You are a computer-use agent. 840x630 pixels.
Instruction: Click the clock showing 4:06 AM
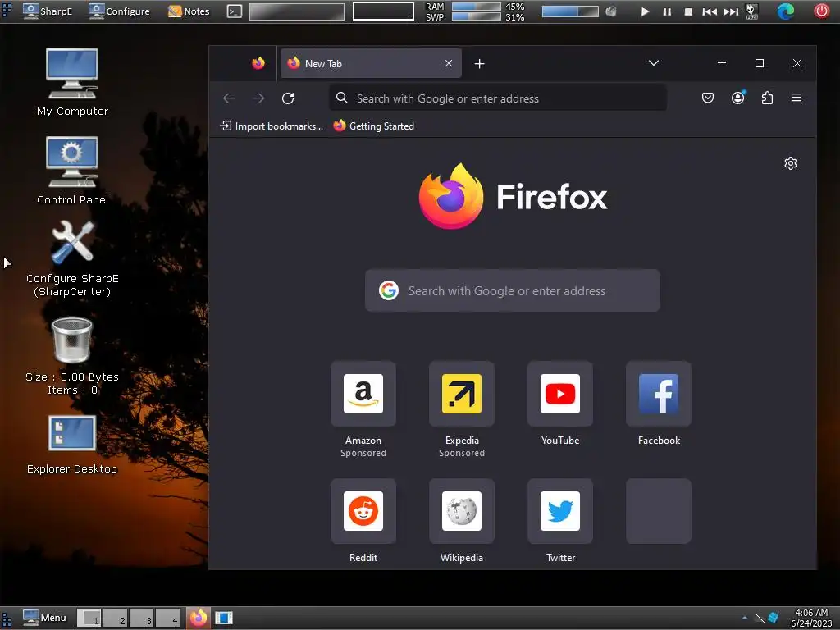(x=811, y=618)
